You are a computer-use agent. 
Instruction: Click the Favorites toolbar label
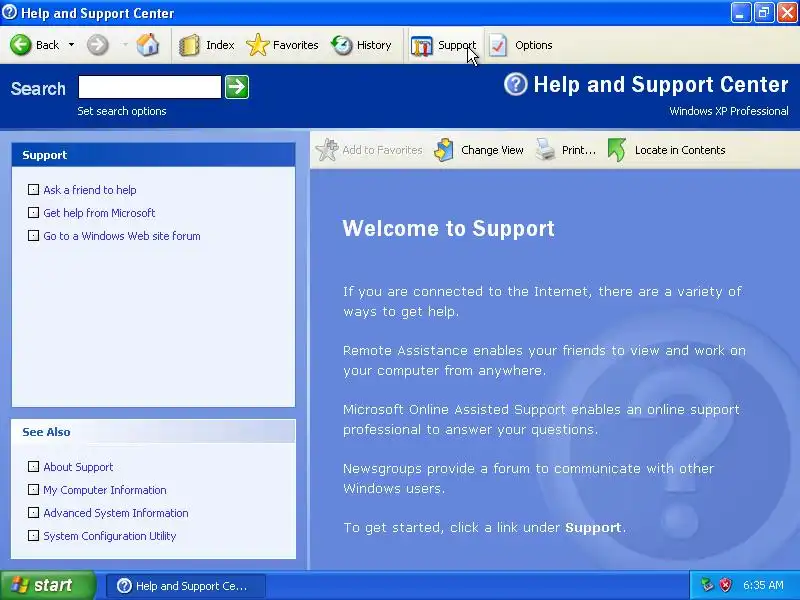pyautogui.click(x=295, y=45)
